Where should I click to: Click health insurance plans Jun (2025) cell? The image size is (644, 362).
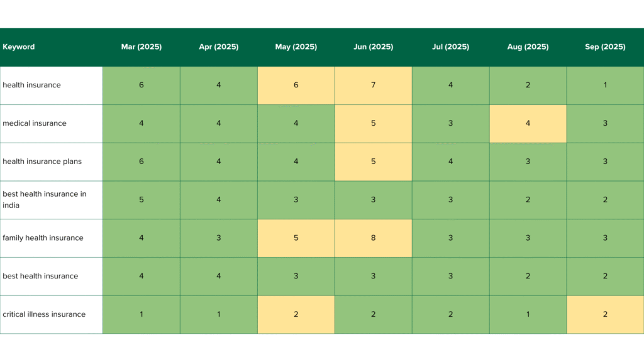(373, 162)
